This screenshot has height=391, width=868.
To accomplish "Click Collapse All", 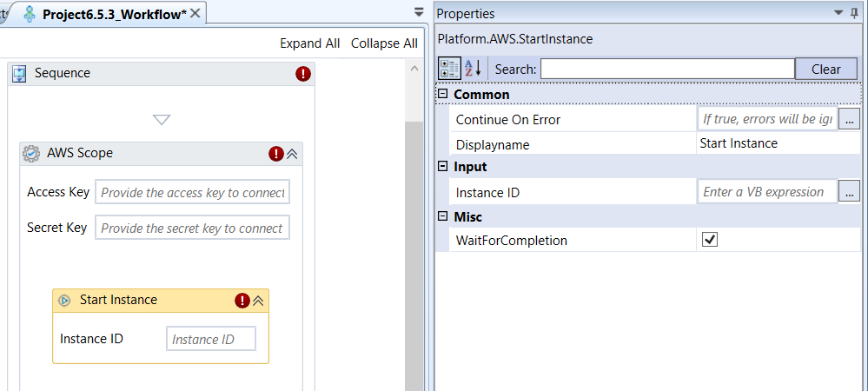I will point(384,43).
